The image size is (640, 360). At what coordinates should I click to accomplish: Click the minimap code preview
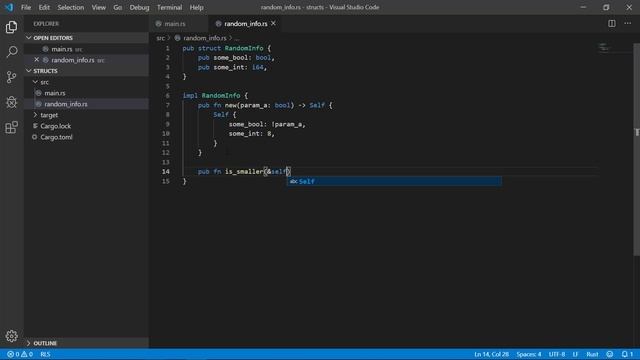coord(604,48)
